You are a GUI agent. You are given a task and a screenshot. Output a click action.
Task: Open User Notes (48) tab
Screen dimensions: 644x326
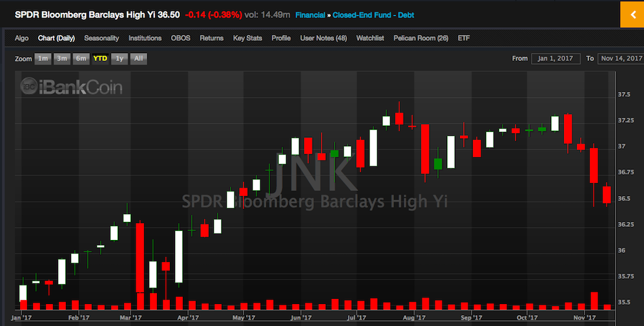[324, 38]
